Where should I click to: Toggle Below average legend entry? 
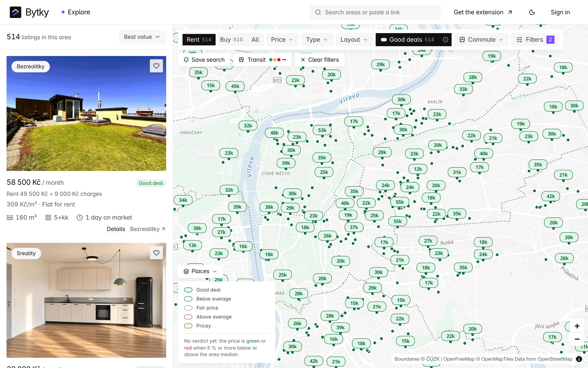[x=207, y=299]
